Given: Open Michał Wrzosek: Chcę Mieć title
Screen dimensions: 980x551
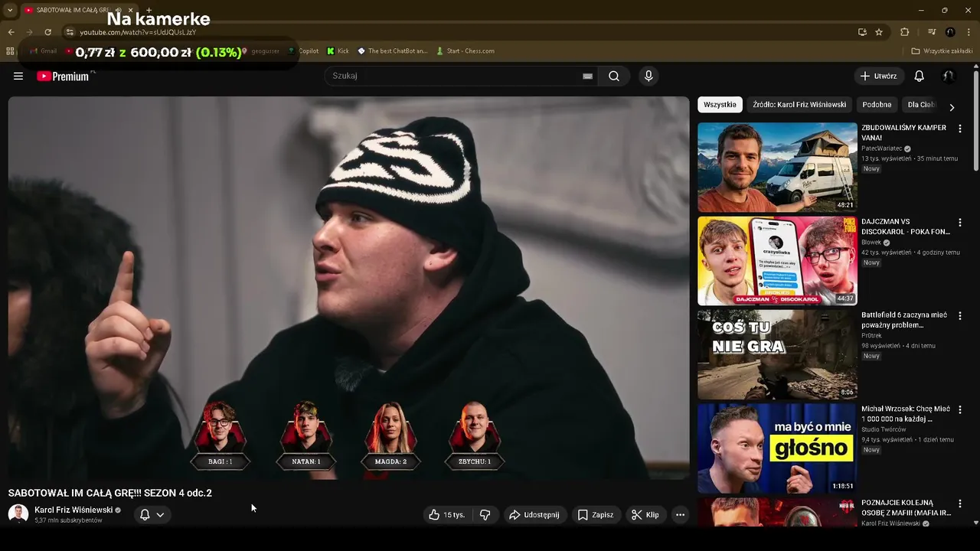Looking at the screenshot, I should point(906,414).
